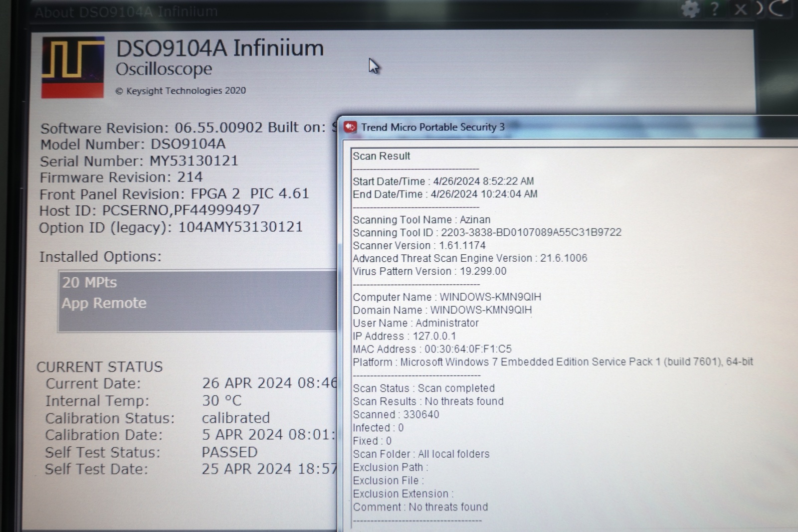Click the Current Date value 26 APR 2024
This screenshot has height=532, width=798.
click(x=269, y=383)
